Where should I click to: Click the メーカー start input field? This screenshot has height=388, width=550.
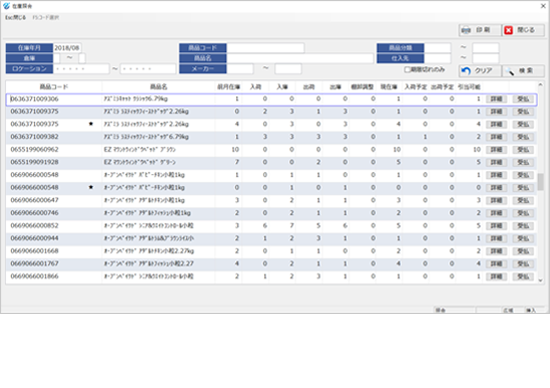[x=240, y=69]
